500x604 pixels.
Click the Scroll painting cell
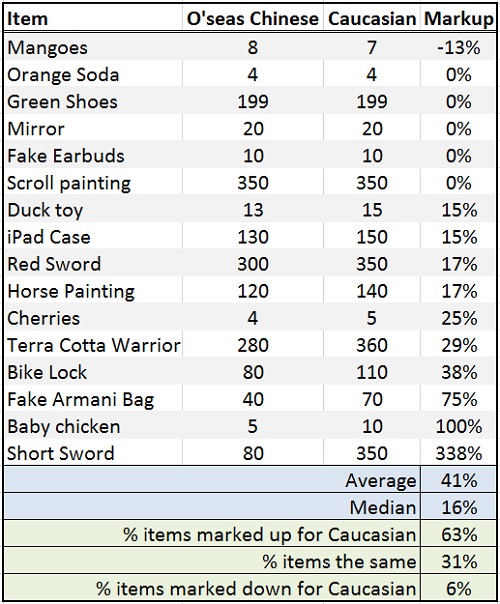click(x=93, y=183)
